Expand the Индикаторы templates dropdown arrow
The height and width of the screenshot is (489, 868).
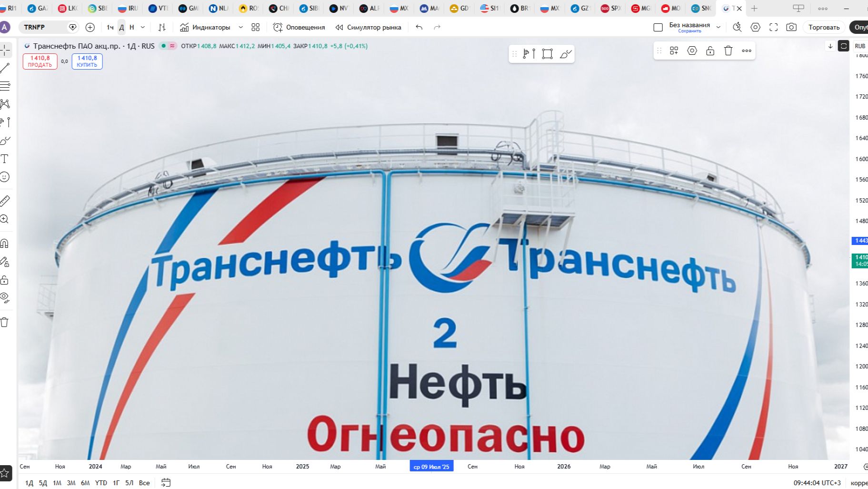(x=240, y=27)
